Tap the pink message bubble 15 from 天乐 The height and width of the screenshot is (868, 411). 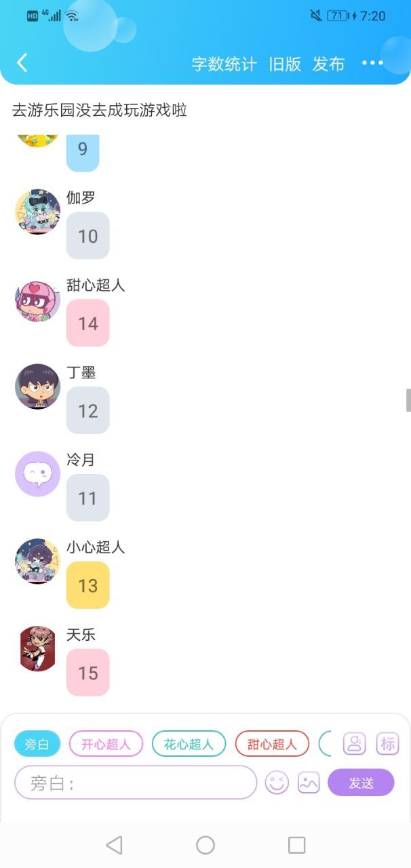[87, 673]
